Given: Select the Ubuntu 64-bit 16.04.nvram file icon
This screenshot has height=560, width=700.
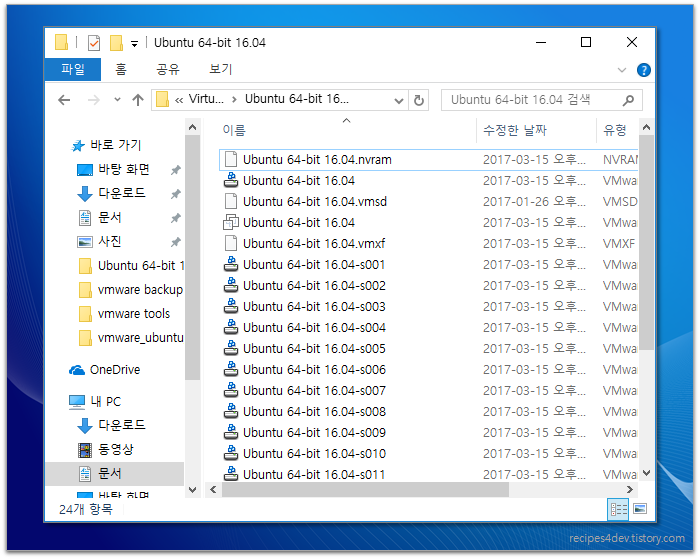Looking at the screenshot, I should point(231,159).
